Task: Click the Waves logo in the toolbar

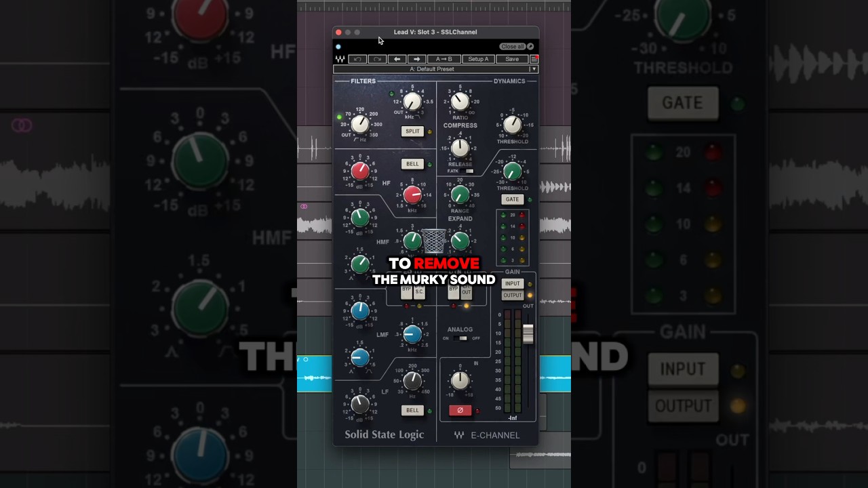Action: click(340, 59)
